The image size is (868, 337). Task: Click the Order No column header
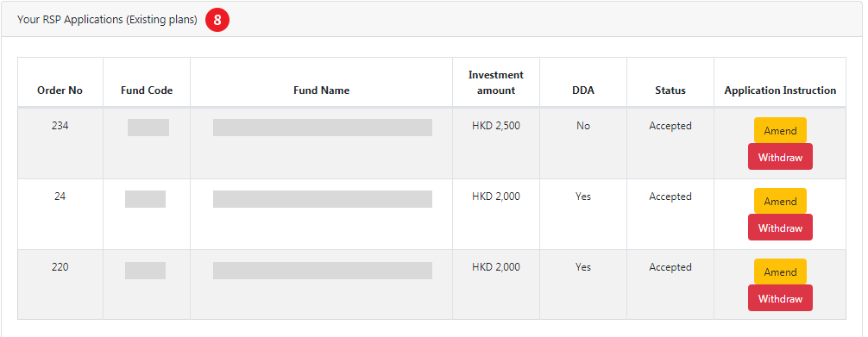[x=60, y=90]
